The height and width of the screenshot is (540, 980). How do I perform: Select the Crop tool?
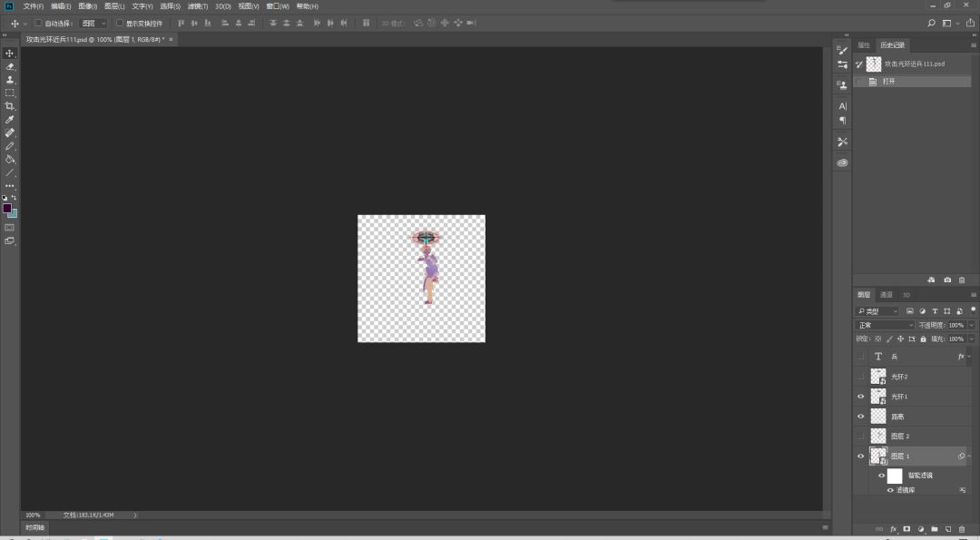point(9,105)
